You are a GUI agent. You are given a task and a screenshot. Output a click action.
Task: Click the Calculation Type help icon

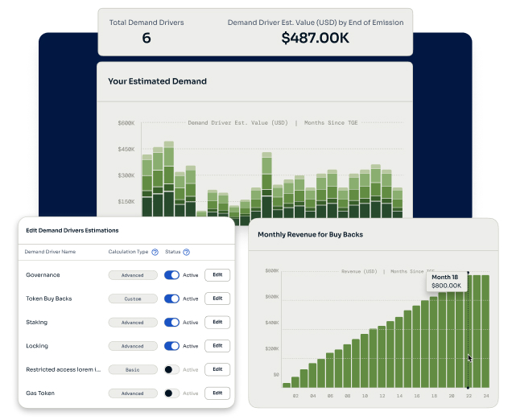pyautogui.click(x=155, y=252)
